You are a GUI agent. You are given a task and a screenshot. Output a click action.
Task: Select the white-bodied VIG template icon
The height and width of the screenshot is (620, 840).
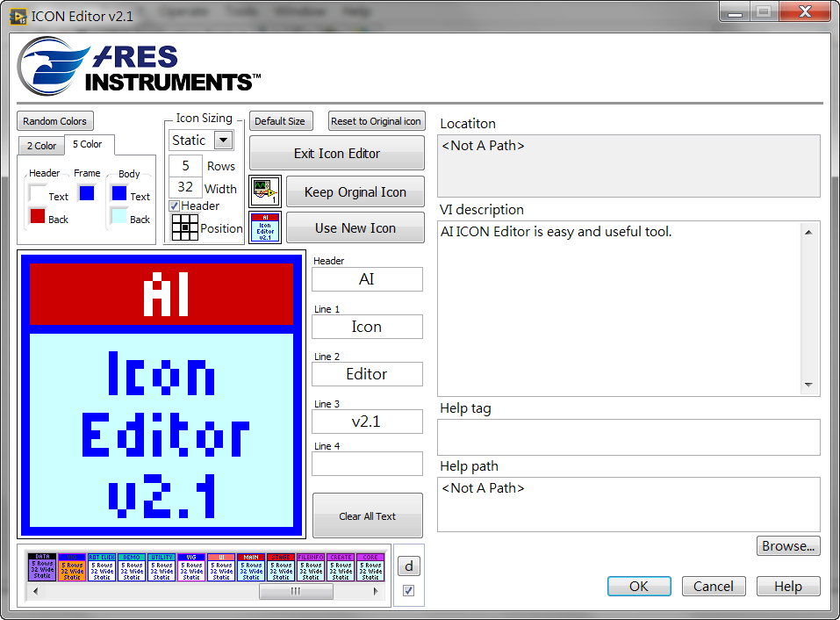191,567
